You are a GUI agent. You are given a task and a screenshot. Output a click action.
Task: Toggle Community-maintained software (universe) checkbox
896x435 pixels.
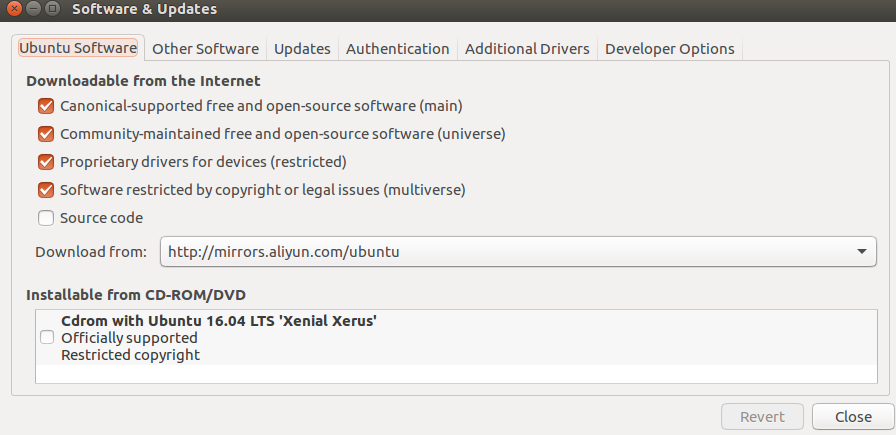46,134
